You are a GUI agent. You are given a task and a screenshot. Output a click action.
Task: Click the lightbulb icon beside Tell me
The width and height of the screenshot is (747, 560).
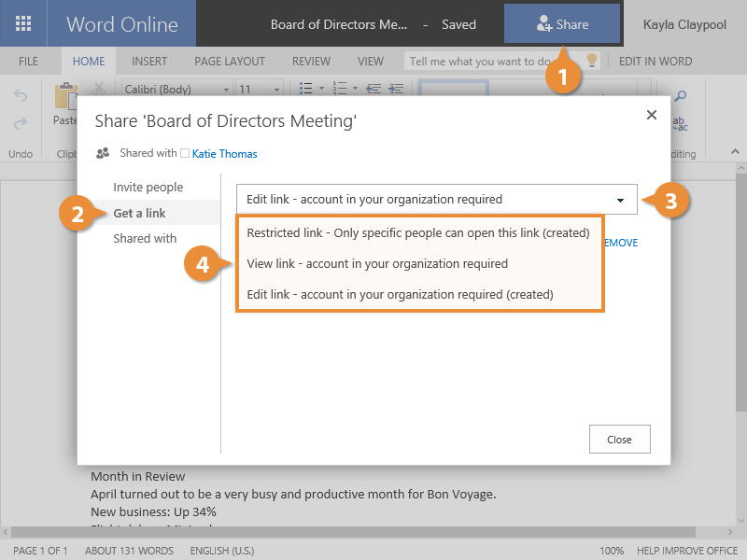coord(590,62)
